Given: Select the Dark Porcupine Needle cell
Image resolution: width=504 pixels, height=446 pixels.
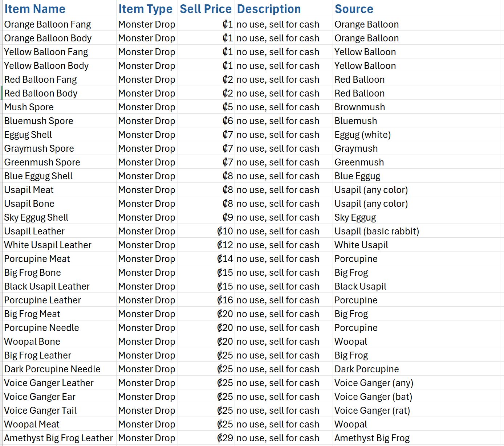Looking at the screenshot, I should point(59,369).
